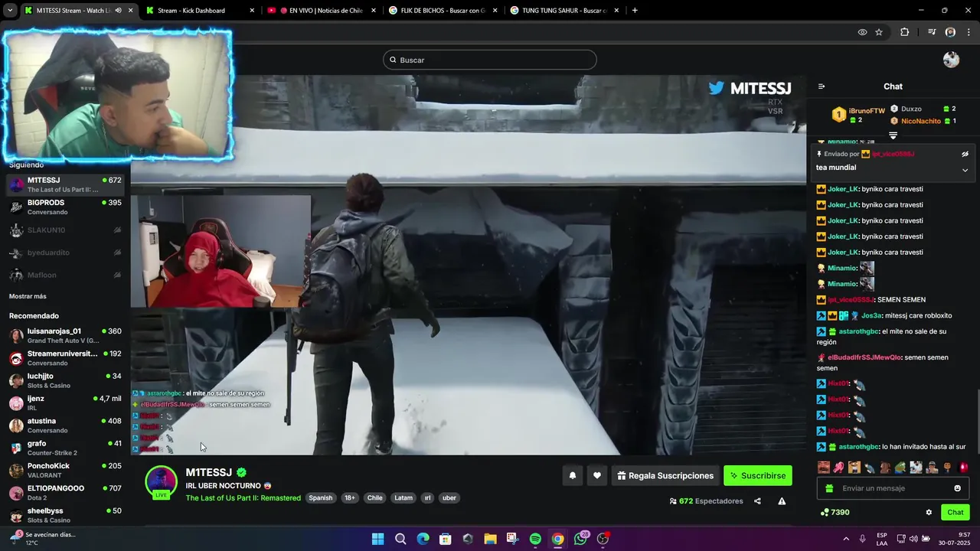This screenshot has width=980, height=551.
Task: Open 'The Last of Us Part II: Remastered' category link
Action: tap(243, 498)
